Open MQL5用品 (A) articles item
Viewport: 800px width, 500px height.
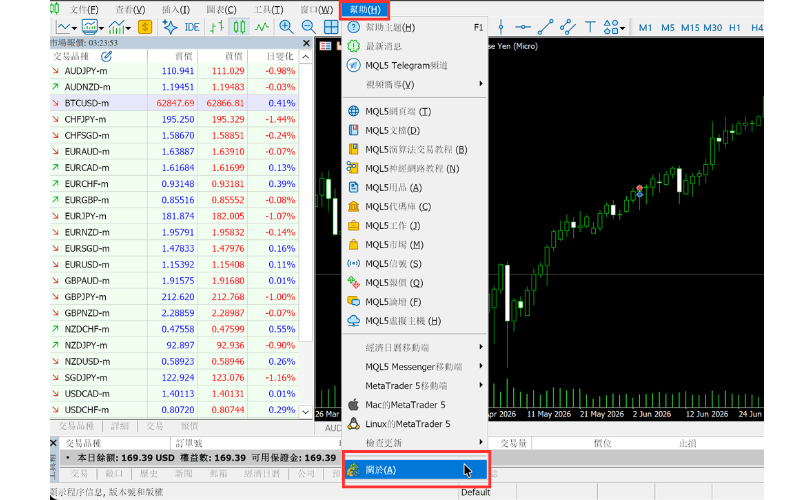(414, 187)
